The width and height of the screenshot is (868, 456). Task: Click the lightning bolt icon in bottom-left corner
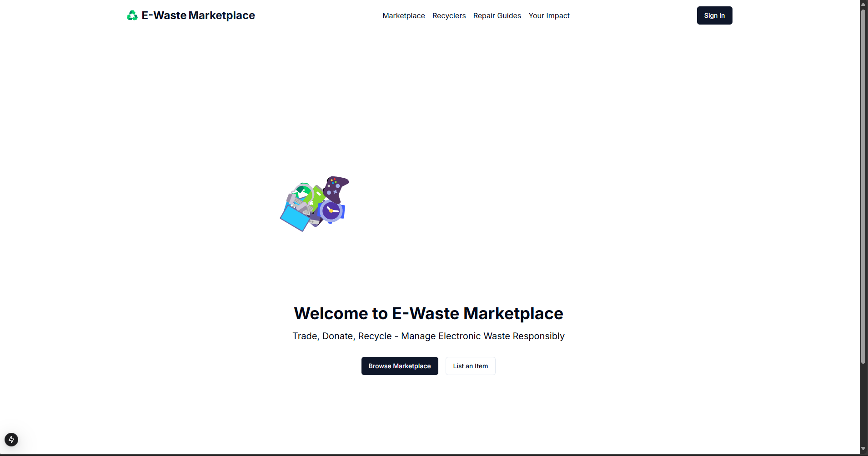tap(11, 439)
